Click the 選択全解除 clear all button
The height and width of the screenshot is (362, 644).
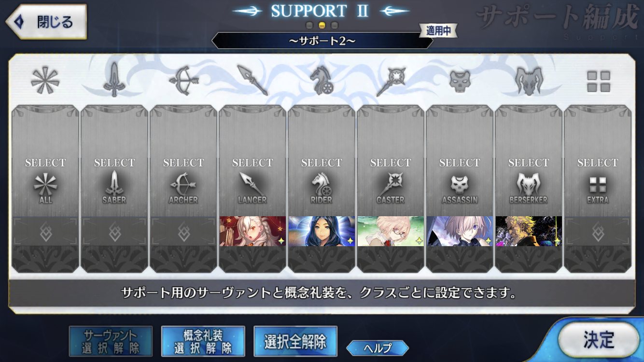point(295,341)
